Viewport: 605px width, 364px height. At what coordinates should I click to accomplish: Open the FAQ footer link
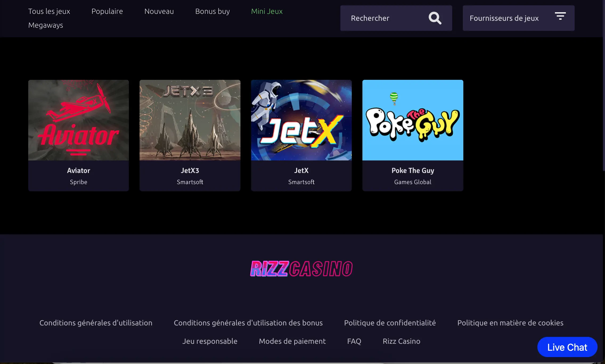pos(354,341)
